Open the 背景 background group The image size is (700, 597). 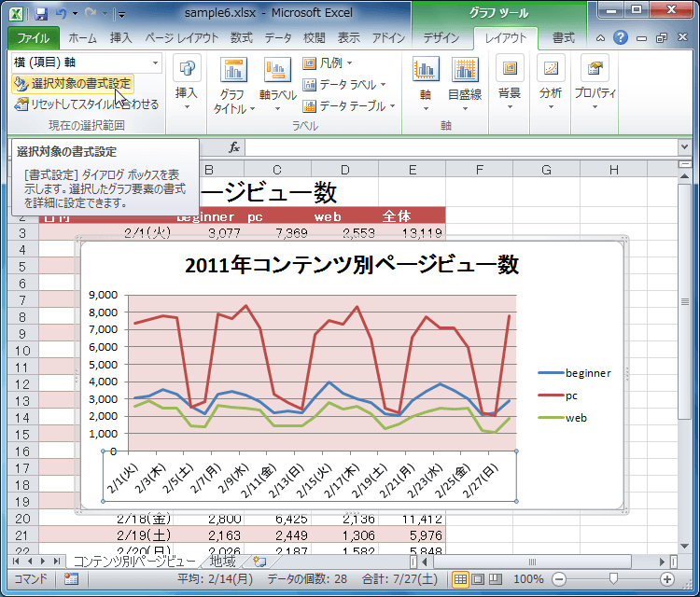pos(510,82)
